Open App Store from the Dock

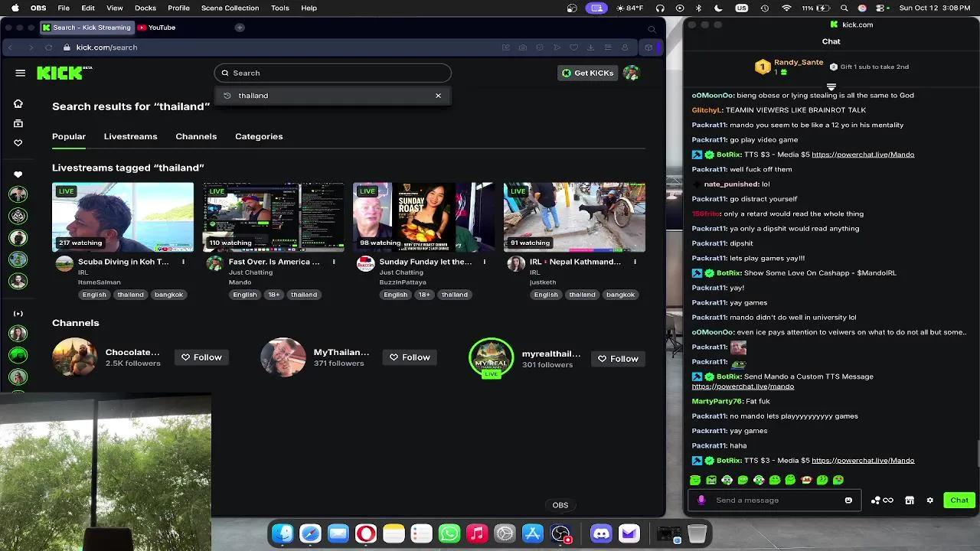pyautogui.click(x=533, y=533)
